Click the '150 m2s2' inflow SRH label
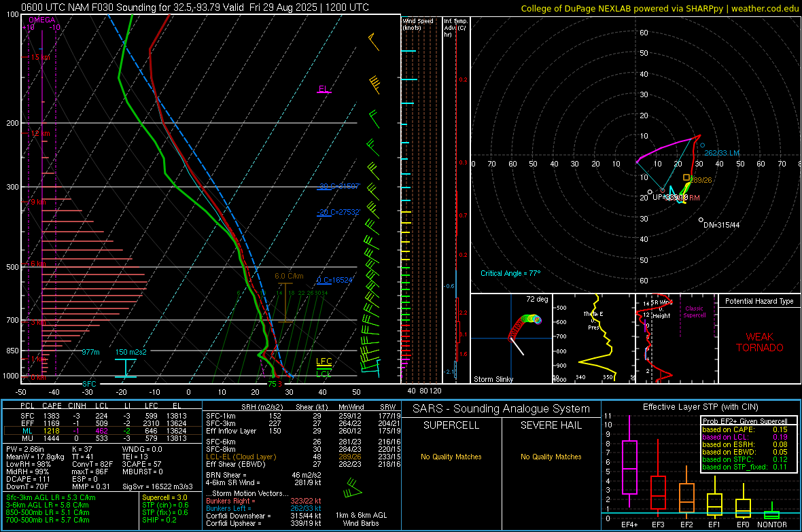Viewport: 802px width, 532px height. tap(131, 352)
